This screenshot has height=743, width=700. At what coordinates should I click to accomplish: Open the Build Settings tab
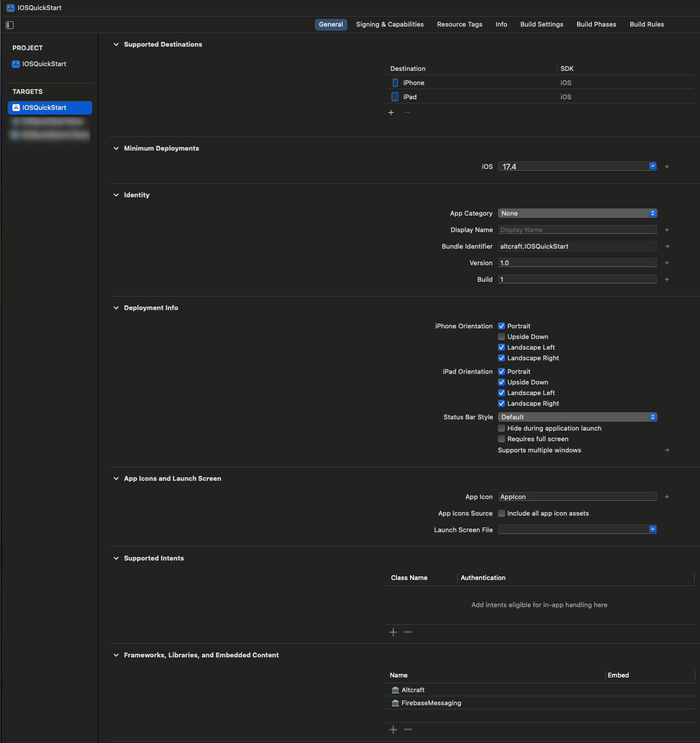point(541,24)
